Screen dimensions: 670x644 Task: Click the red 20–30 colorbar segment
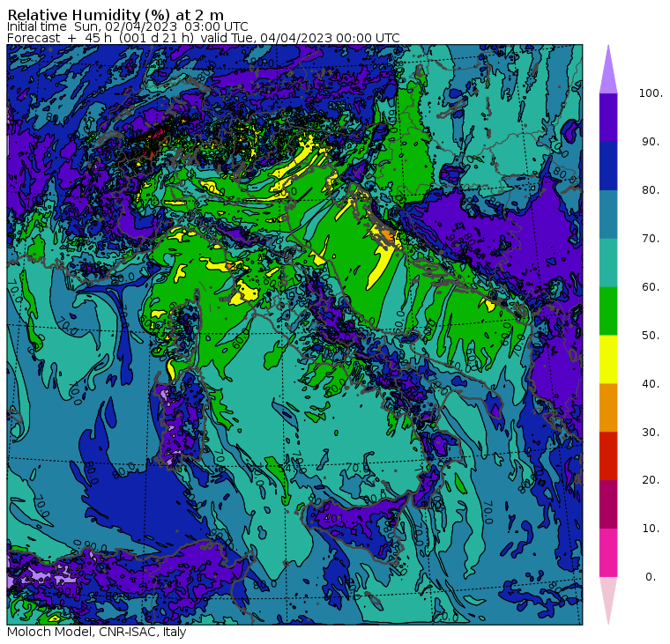point(608,456)
